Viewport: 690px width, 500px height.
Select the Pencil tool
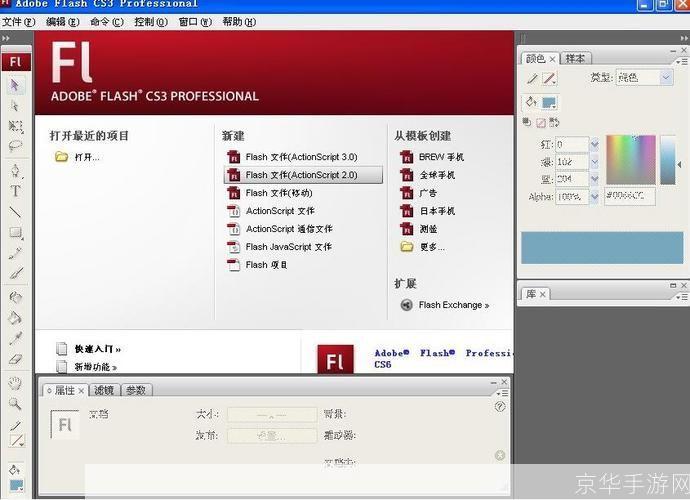click(15, 253)
